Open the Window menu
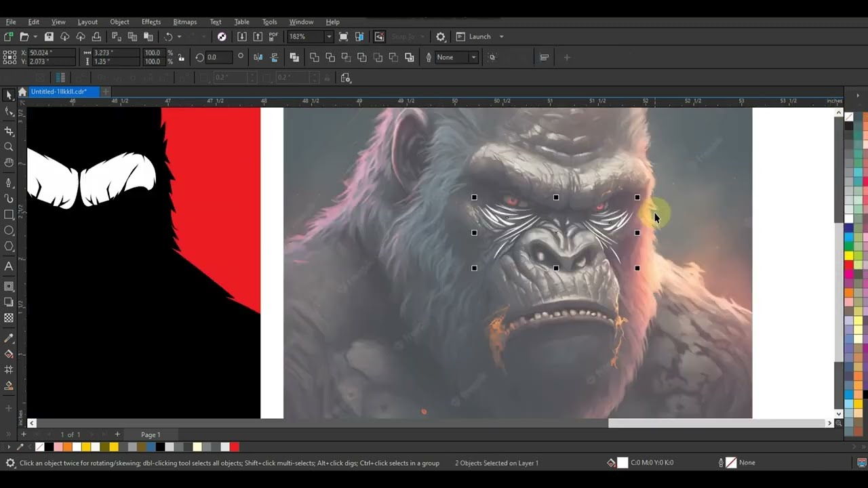The height and width of the screenshot is (488, 868). pos(301,22)
